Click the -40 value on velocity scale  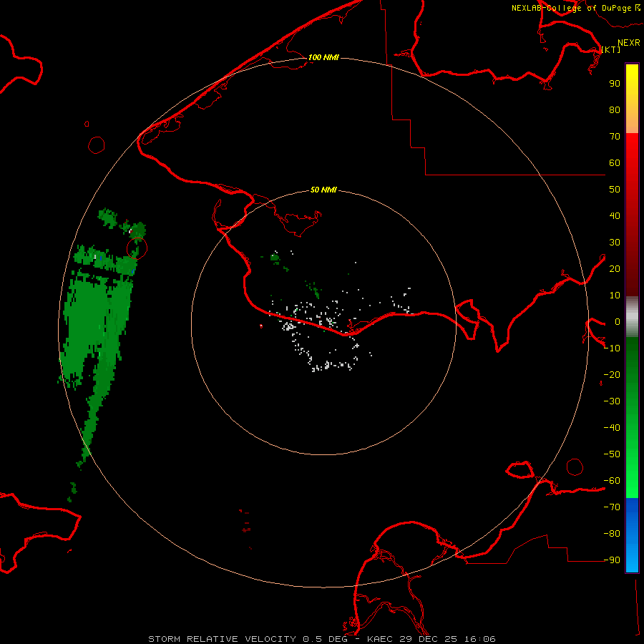(612, 428)
